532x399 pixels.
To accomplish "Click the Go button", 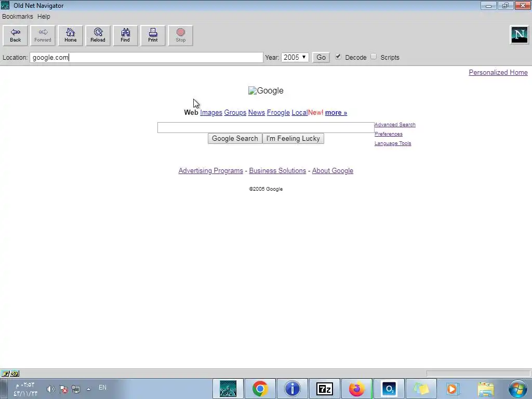I will (321, 57).
